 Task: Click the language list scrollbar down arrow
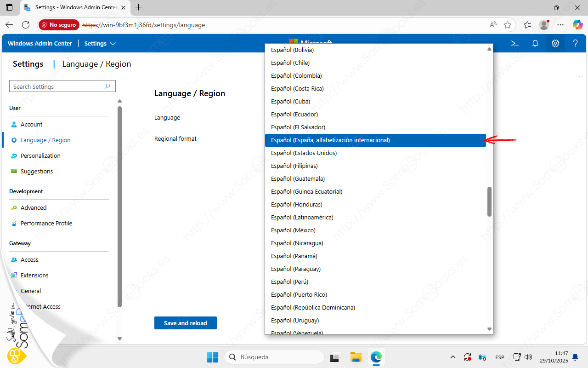pos(489,329)
